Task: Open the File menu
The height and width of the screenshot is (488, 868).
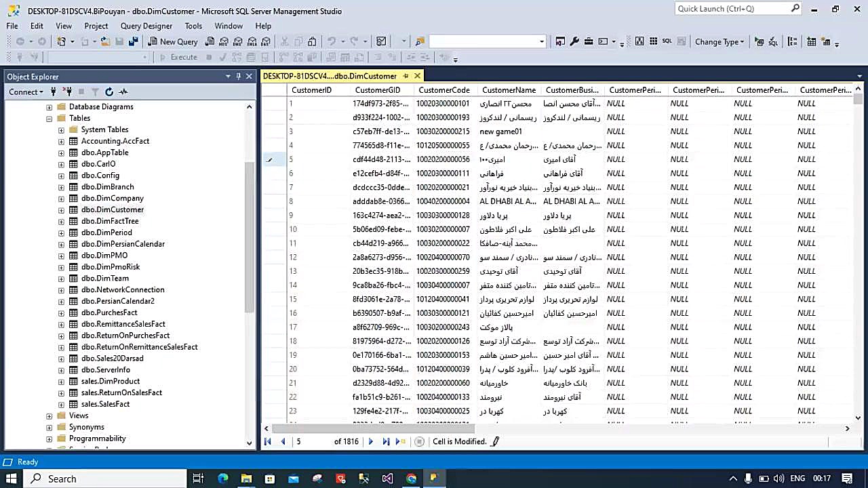Action: pyautogui.click(x=12, y=26)
